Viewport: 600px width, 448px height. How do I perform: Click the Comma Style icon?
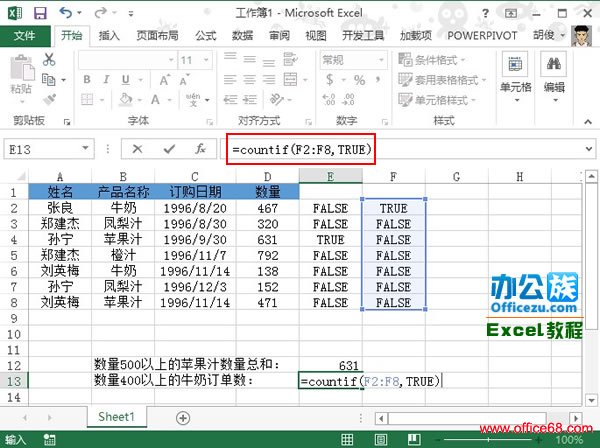378,80
